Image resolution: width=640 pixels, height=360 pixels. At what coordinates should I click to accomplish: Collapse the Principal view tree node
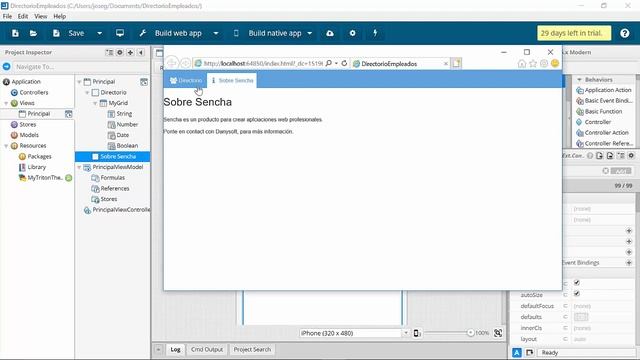pos(79,82)
